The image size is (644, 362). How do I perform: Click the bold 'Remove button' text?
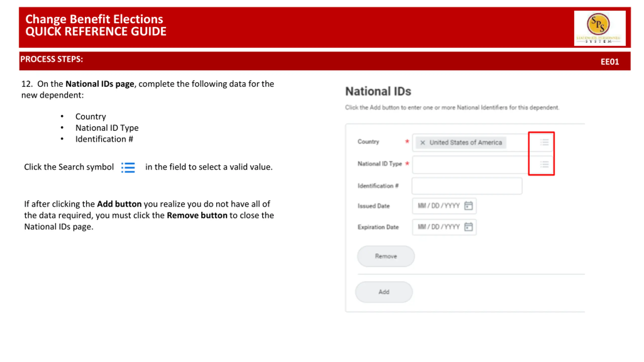[197, 215]
